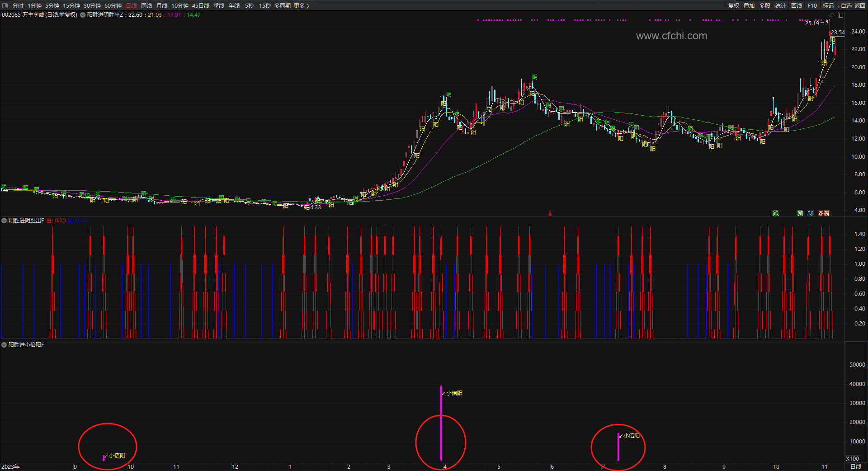Screen dimensions: 868x471
Task: Click the green 减 event marker
Action: tap(800, 213)
